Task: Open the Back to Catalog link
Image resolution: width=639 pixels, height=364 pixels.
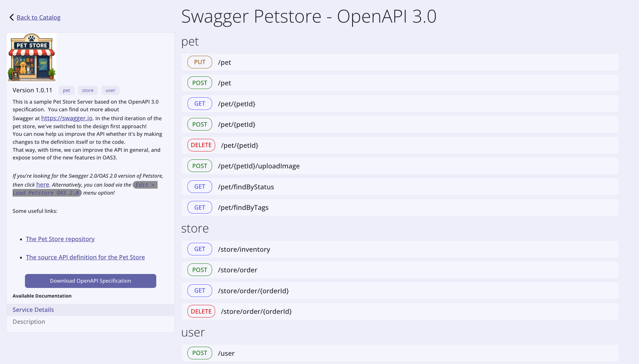Action: (39, 17)
